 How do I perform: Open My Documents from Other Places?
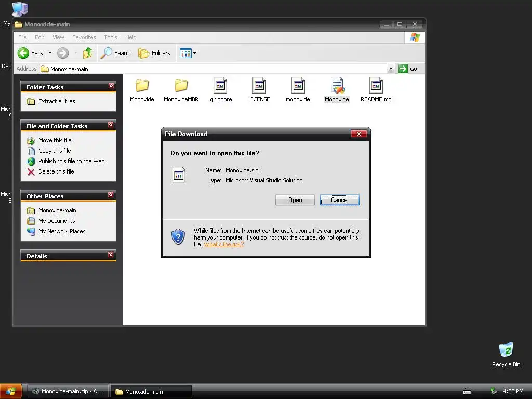click(x=51, y=221)
